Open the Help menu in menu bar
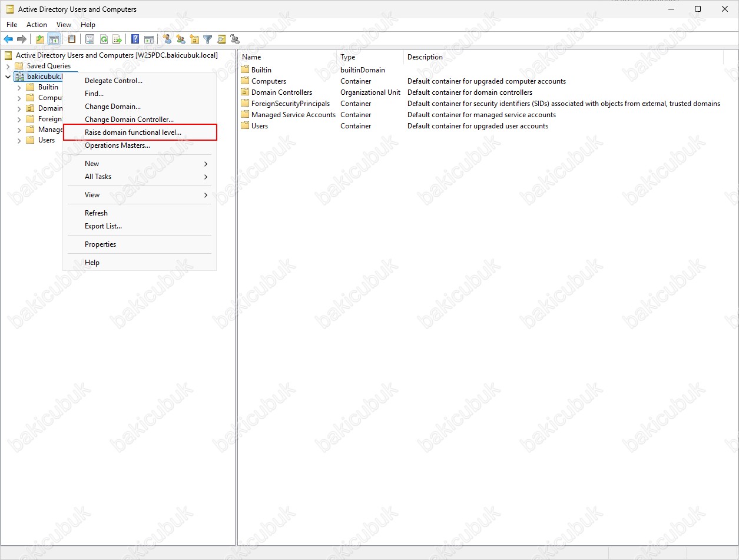Screen dimensions: 739x560 (88, 25)
